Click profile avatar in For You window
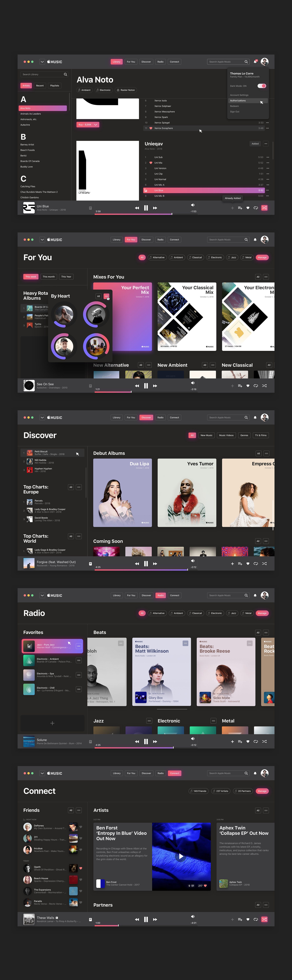This screenshot has height=980, width=292. click(x=265, y=240)
